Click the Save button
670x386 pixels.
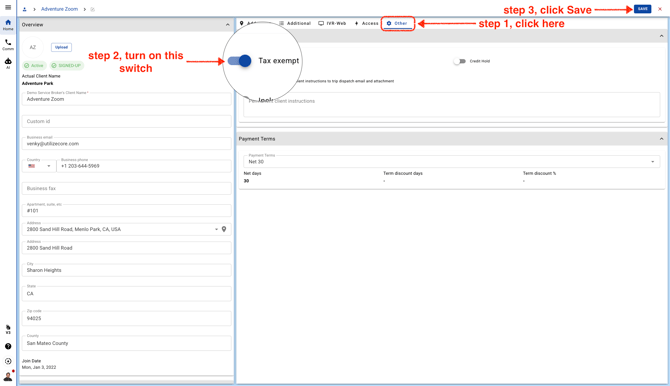coord(643,9)
